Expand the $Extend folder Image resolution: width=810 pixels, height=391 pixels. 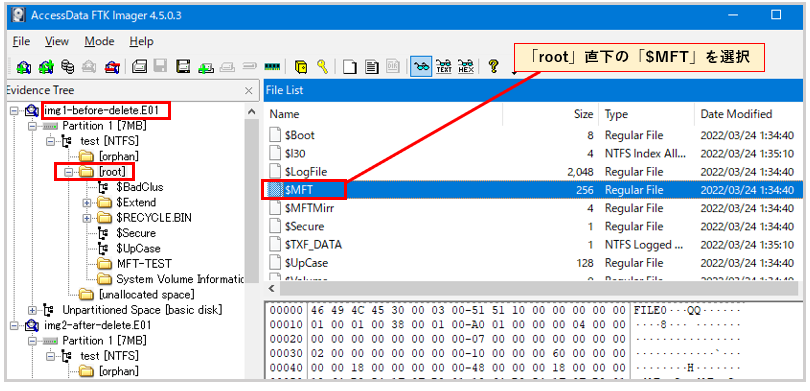[x=87, y=202]
